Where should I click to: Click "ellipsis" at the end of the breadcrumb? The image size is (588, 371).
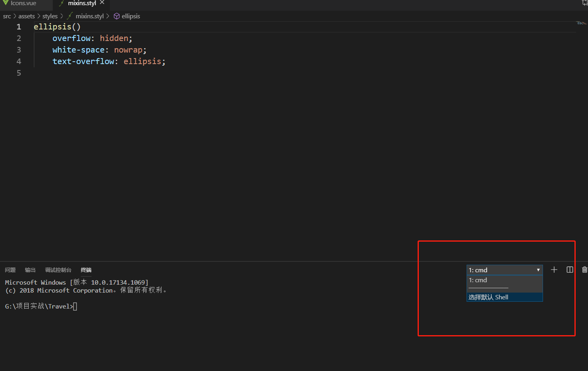click(131, 16)
